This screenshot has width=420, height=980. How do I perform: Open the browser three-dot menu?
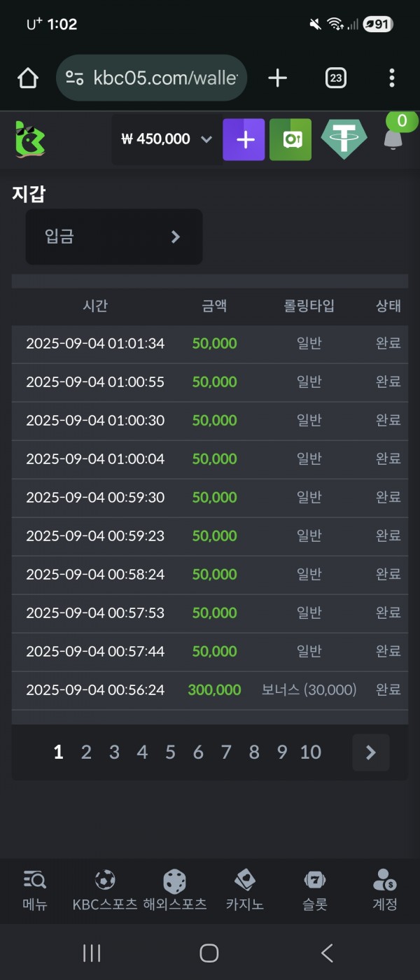[392, 78]
